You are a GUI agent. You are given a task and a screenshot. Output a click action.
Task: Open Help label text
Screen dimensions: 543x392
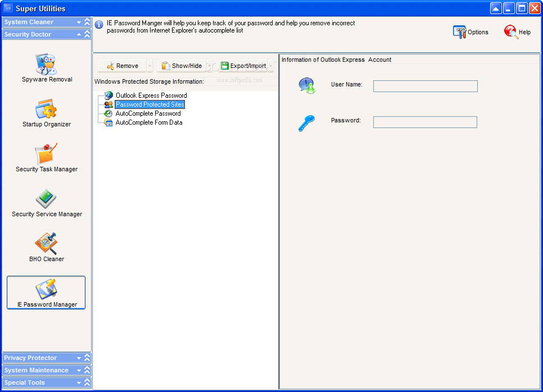(x=524, y=32)
